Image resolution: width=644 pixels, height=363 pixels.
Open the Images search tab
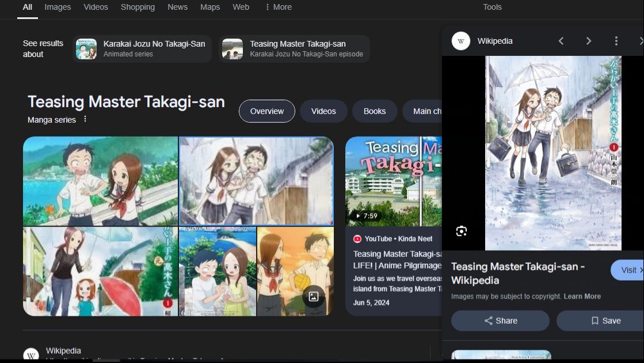coord(58,7)
